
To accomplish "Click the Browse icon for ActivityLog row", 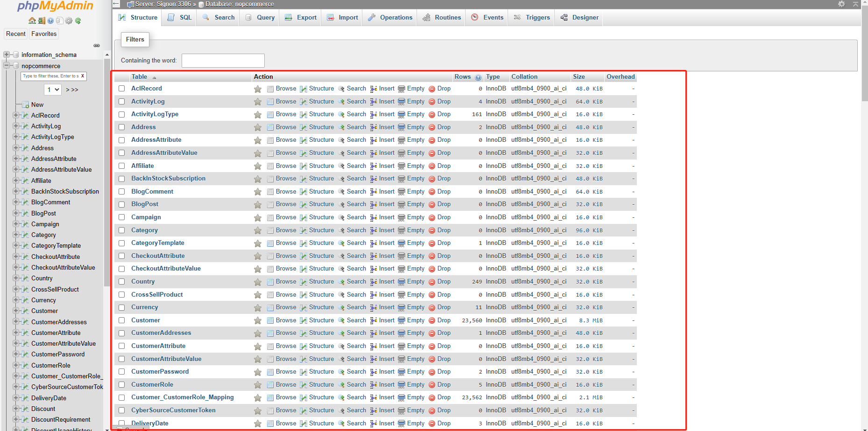I will click(270, 102).
